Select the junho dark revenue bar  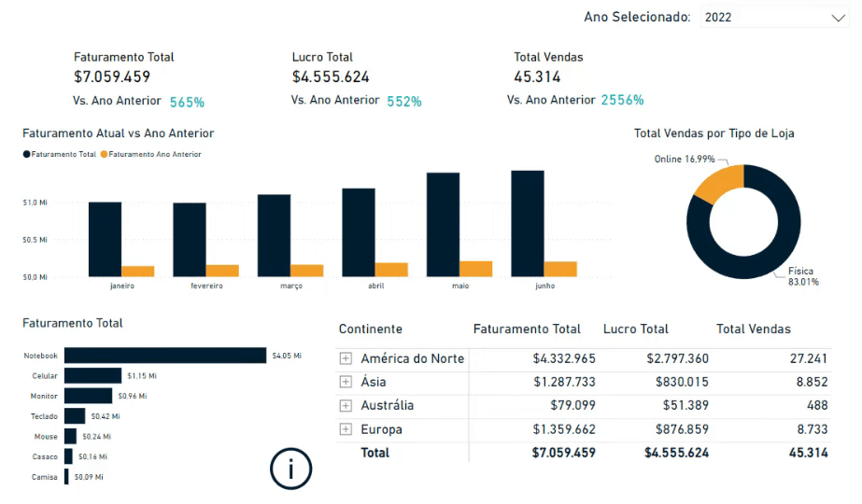click(x=528, y=224)
